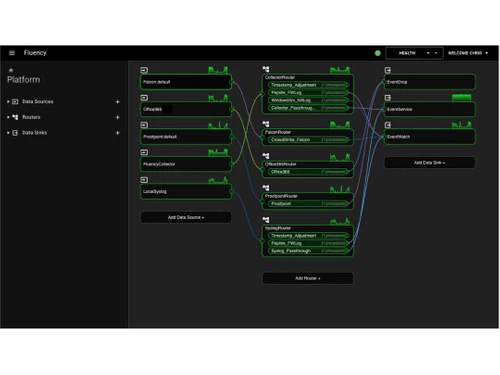Screen dimensions: 500x375
Task: Click router icon above CollectorRouter
Action: coord(266,69)
